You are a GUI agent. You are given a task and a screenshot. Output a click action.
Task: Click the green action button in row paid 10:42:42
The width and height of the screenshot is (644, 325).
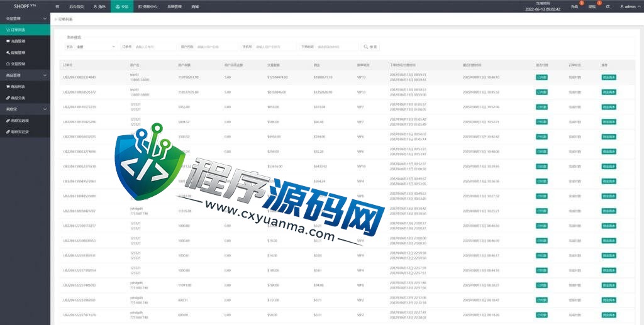[609, 136]
